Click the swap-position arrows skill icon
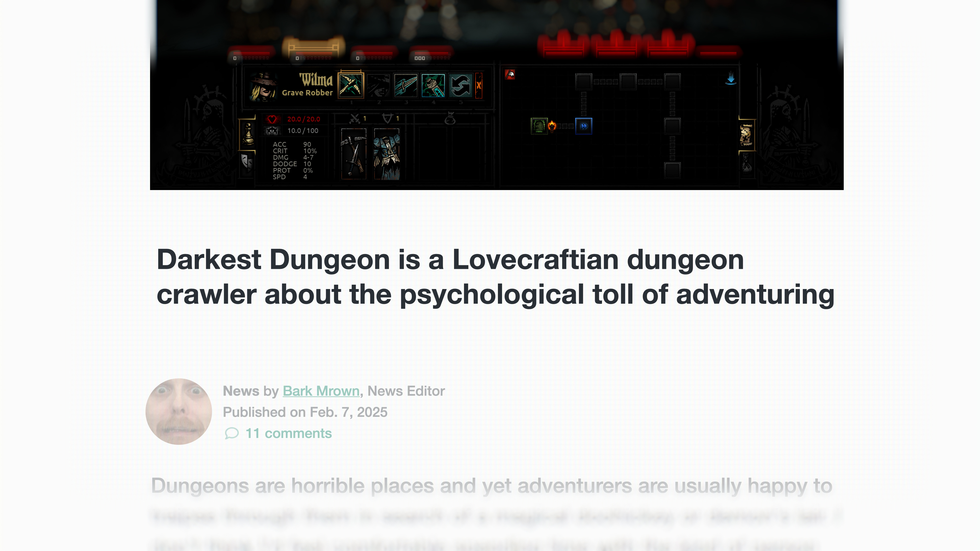980x551 pixels. [460, 85]
